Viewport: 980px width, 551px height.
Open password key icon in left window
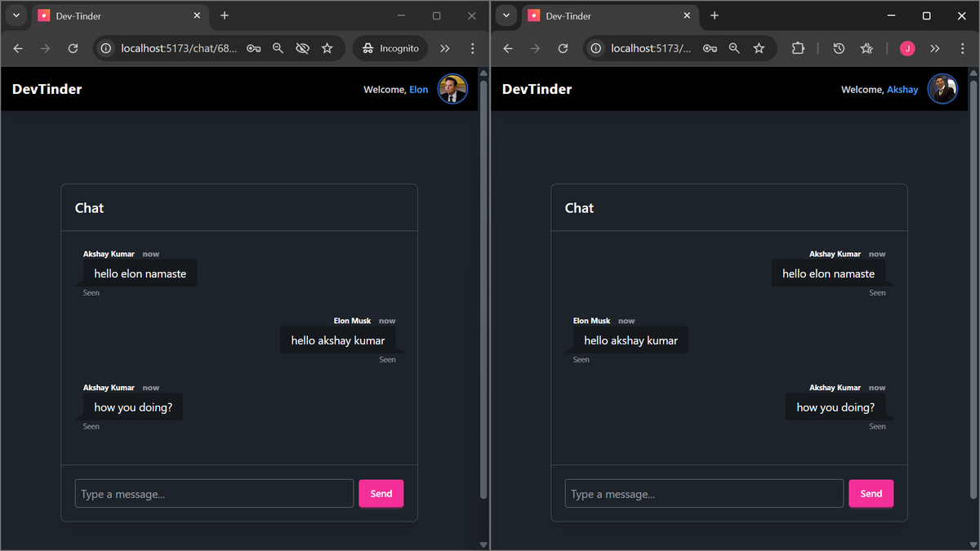tap(254, 48)
